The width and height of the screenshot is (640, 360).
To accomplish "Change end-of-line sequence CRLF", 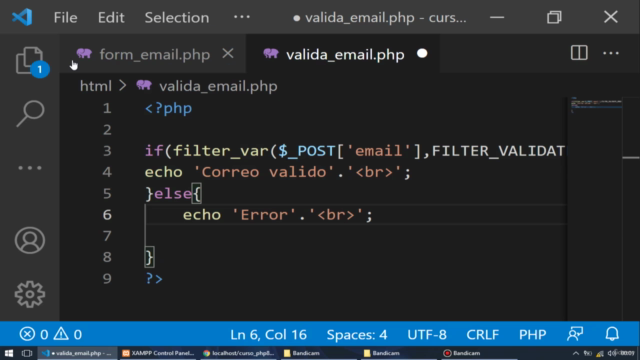I will coord(482,335).
